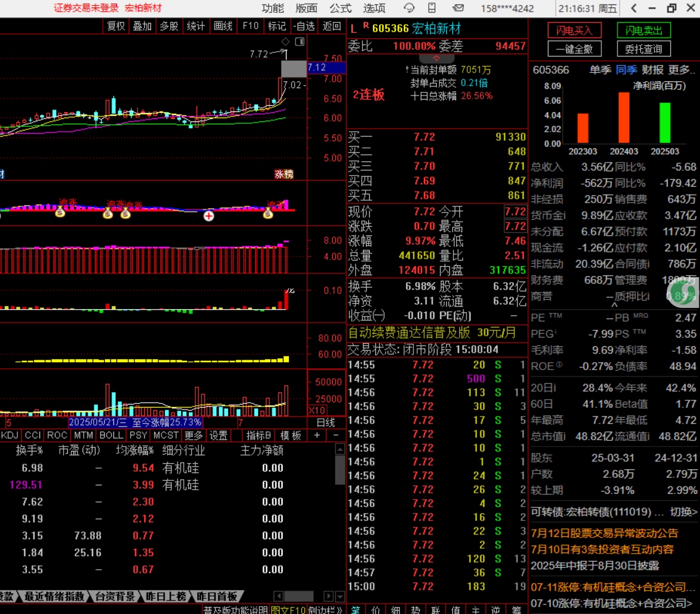Click the 闪电买入 quick buy button

[574, 31]
